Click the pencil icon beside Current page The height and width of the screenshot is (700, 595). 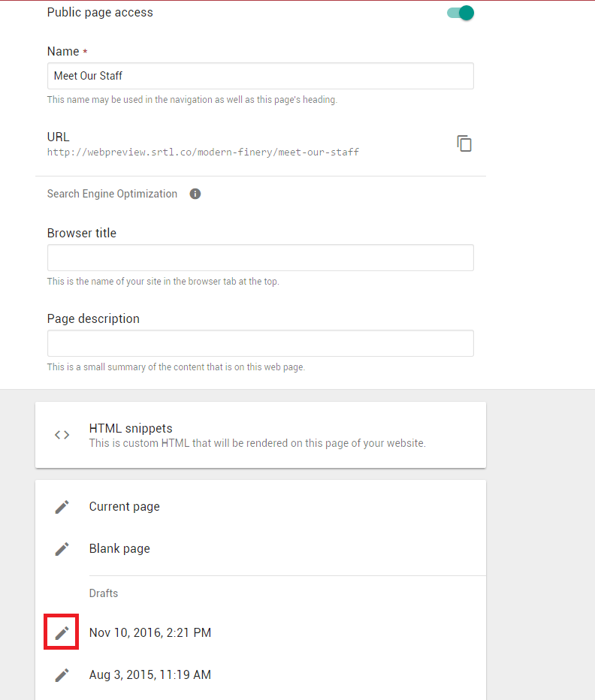pyautogui.click(x=62, y=507)
